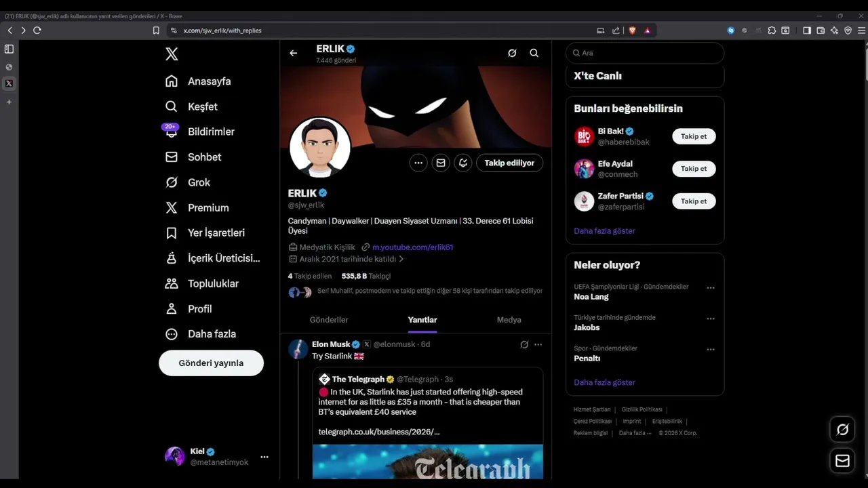Follow Bi Bak! with Takip et
This screenshot has width=868, height=488.
click(694, 136)
